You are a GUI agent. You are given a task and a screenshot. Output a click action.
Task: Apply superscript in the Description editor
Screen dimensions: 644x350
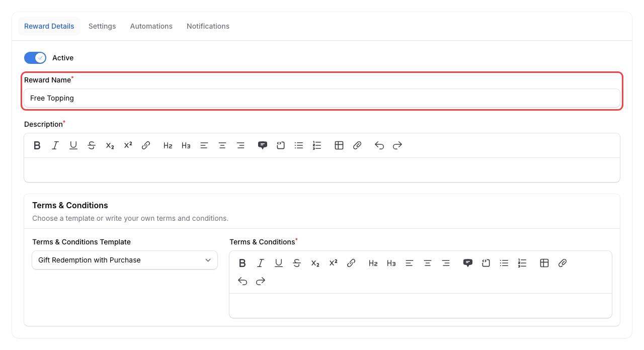point(127,145)
